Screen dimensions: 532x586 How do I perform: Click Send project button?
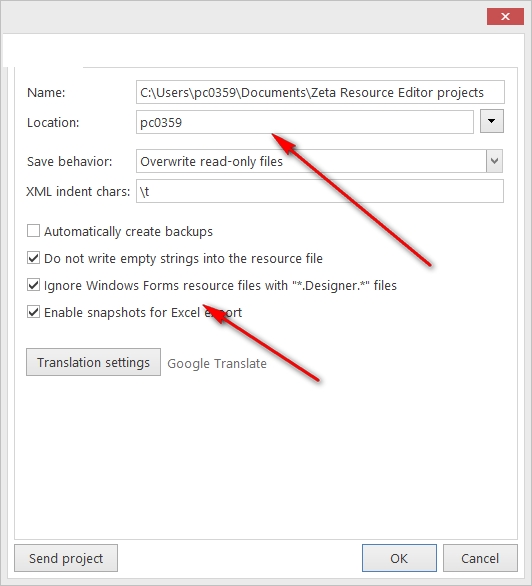(66, 558)
